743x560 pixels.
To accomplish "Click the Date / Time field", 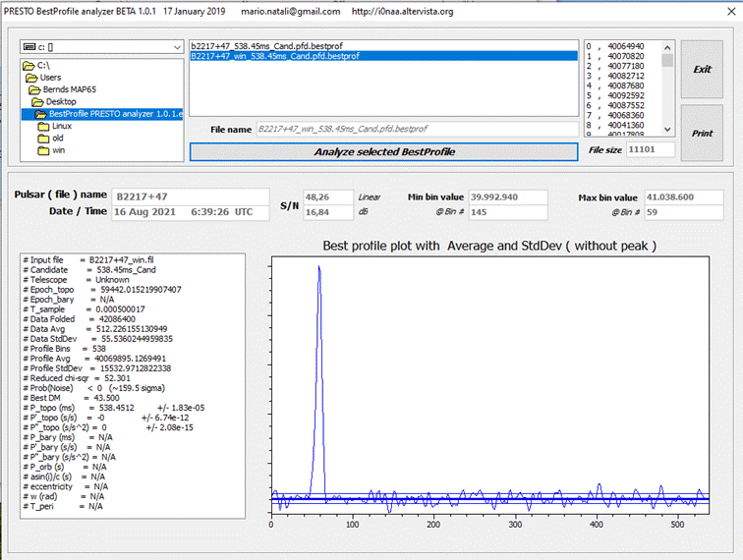I will pos(191,212).
